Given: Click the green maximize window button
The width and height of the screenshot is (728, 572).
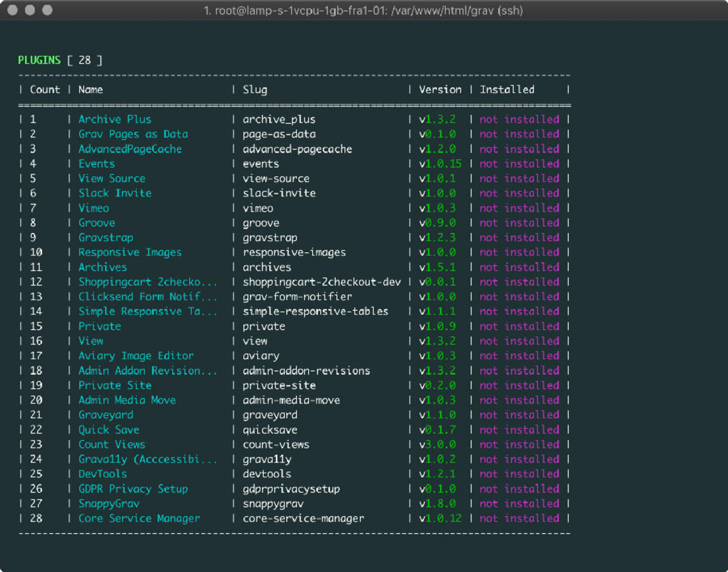Looking at the screenshot, I should (x=47, y=10).
